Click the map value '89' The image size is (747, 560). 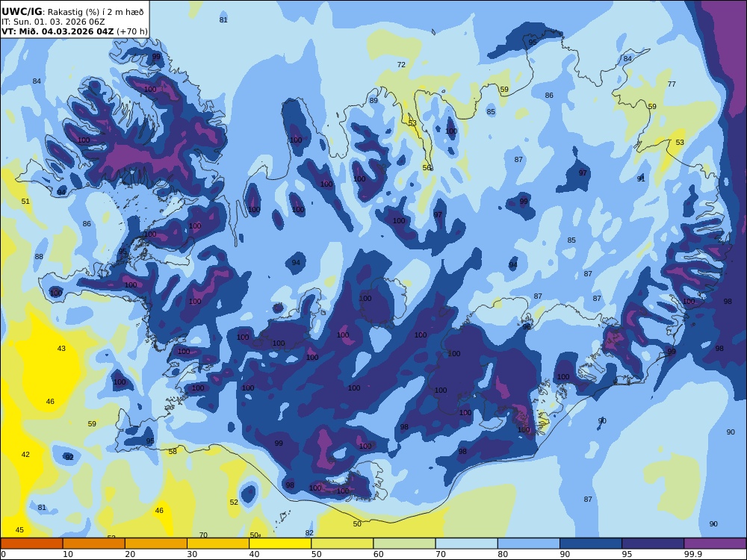[373, 101]
